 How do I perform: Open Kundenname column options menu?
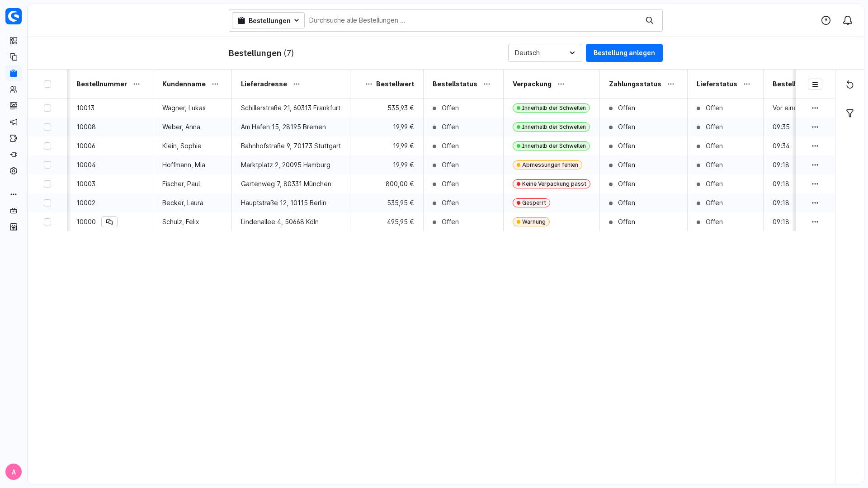pos(215,84)
